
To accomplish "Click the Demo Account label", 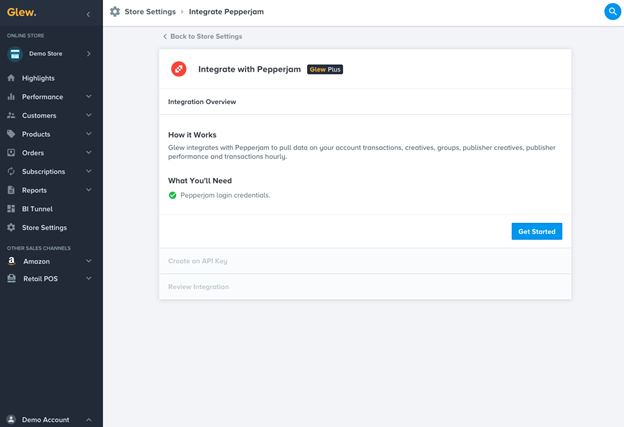I will click(x=45, y=420).
